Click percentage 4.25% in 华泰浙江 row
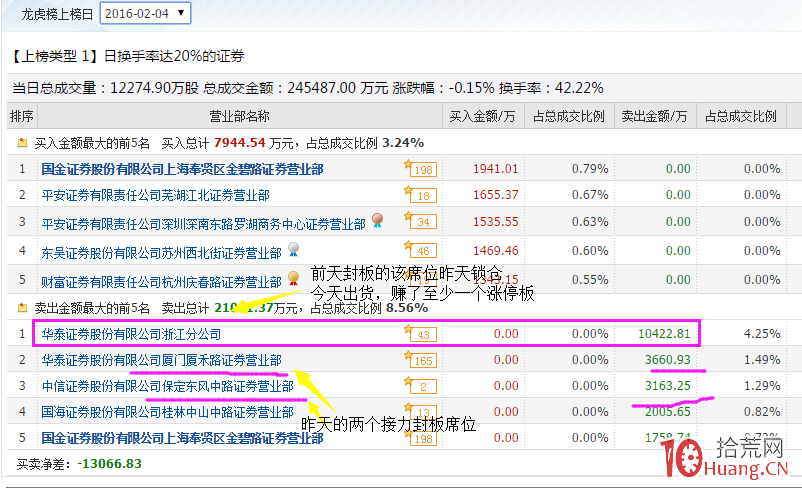This screenshot has width=802, height=488. pos(762,334)
